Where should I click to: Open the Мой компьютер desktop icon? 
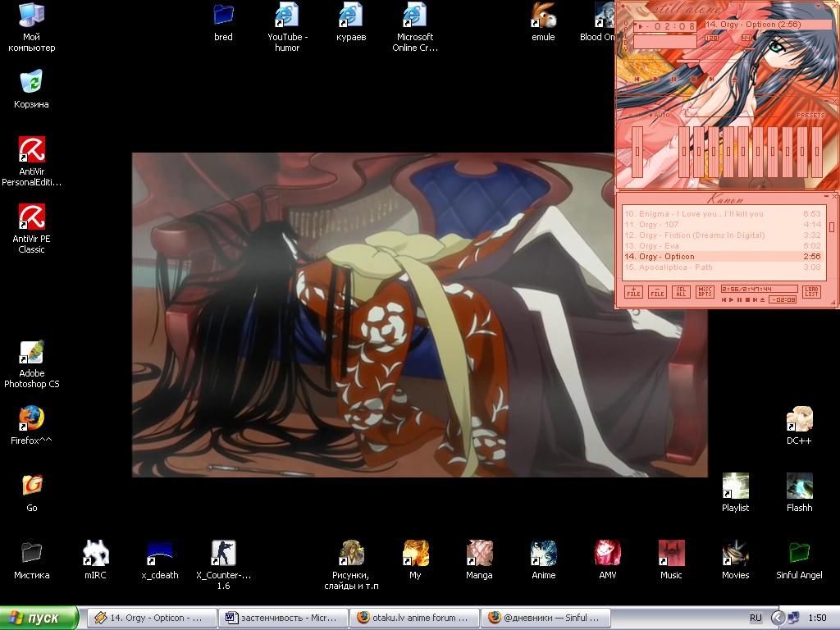pyautogui.click(x=31, y=27)
